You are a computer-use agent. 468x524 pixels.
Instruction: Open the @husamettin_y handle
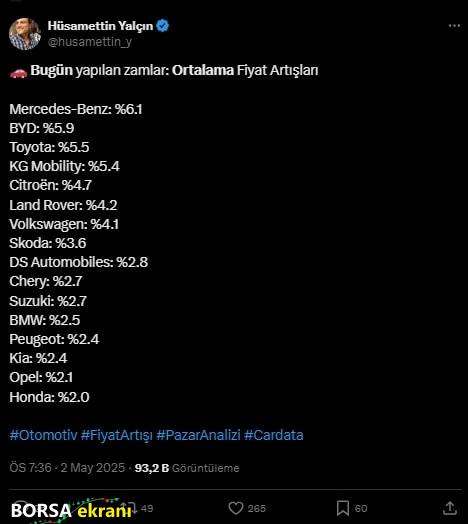pyautogui.click(x=90, y=42)
